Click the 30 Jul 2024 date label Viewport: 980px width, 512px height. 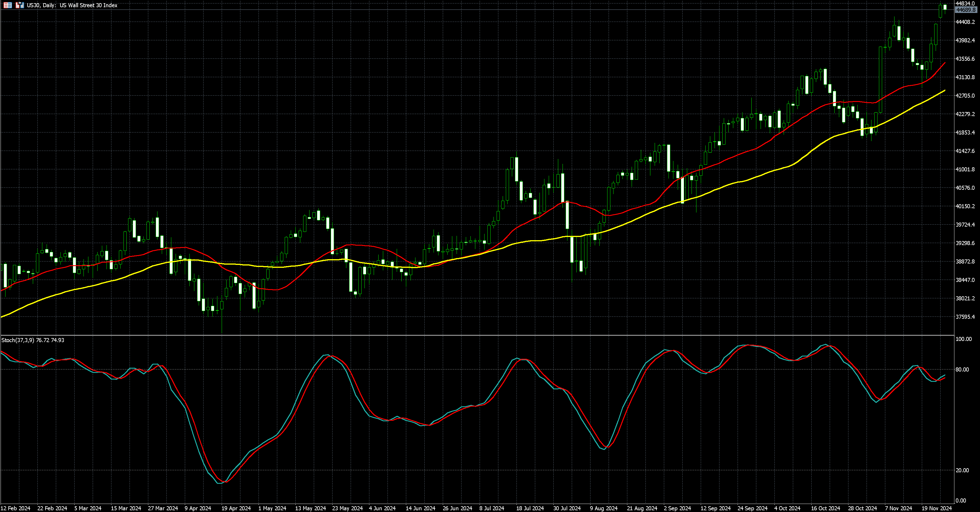(567, 508)
